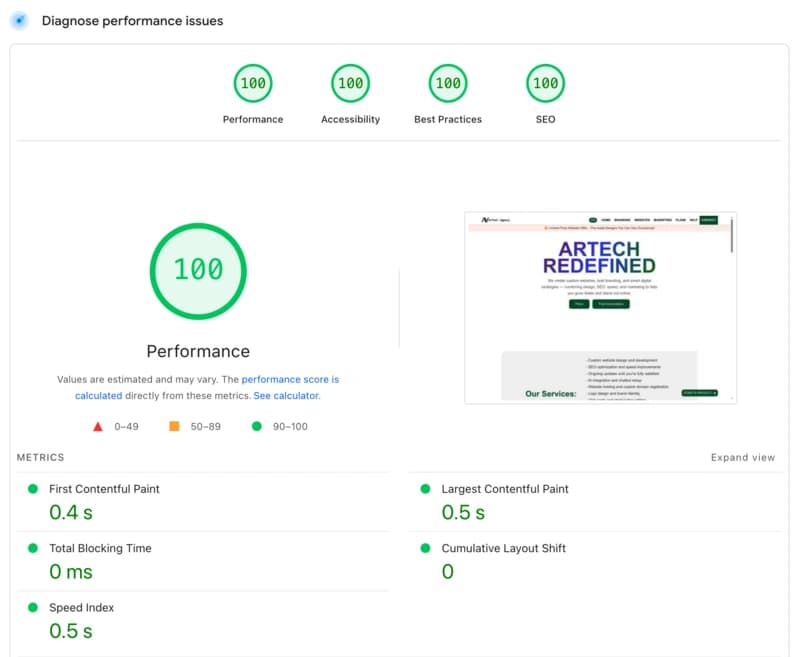Expand the Speed Index metric row
800x657 pixels.
82,607
